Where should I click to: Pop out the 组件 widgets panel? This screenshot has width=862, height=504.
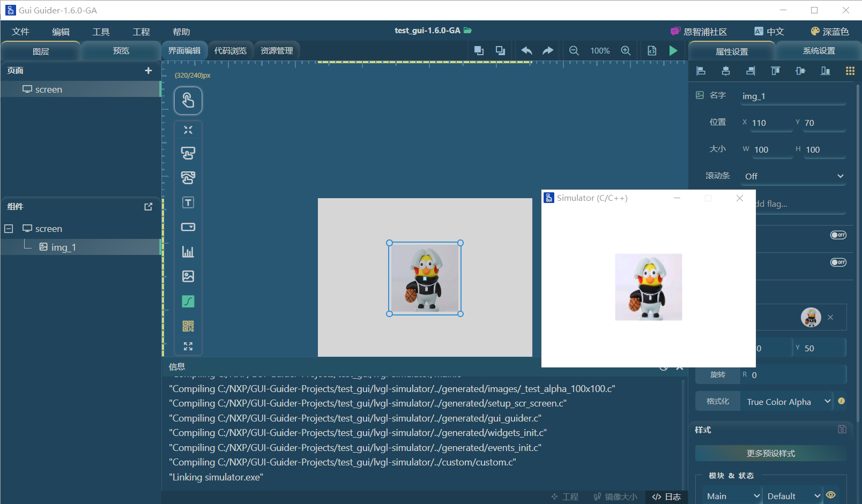pyautogui.click(x=148, y=207)
